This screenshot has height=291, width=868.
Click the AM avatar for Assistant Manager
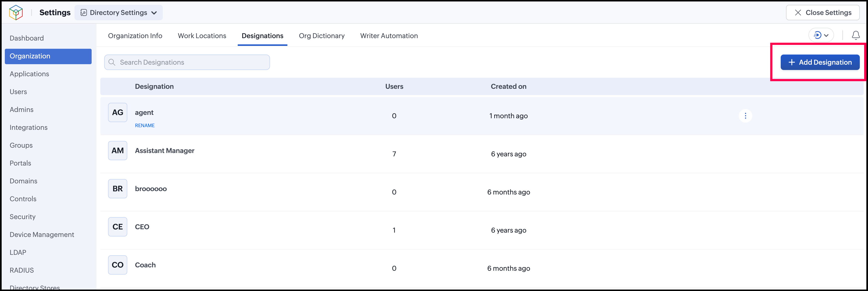tap(118, 150)
